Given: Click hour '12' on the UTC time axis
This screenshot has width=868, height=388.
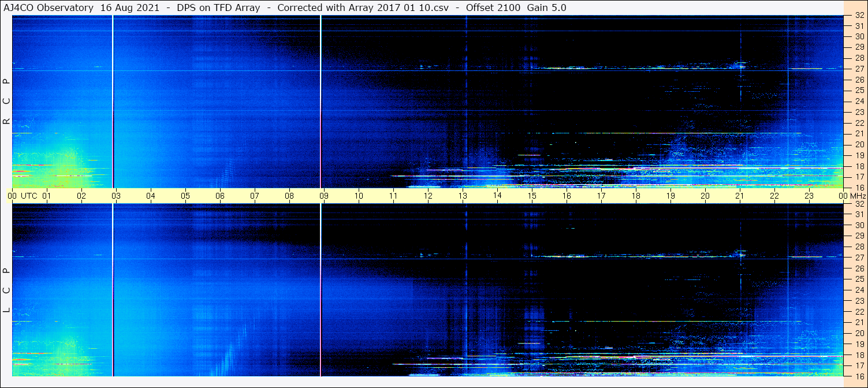Looking at the screenshot, I should click(x=428, y=196).
